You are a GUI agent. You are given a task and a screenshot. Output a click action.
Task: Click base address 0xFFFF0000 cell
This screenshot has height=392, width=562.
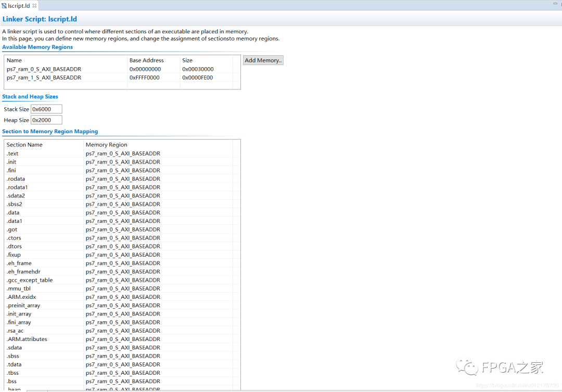tap(145, 78)
